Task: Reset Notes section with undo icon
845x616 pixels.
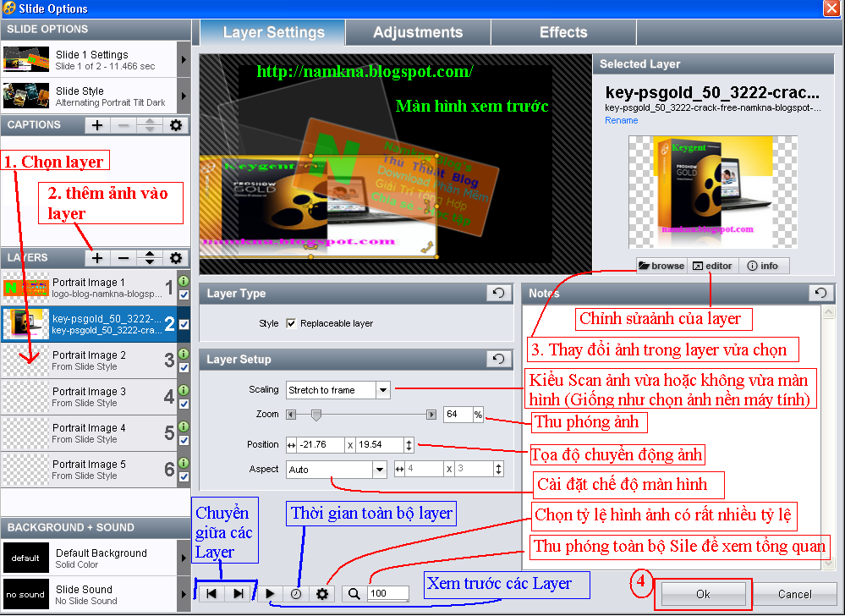Action: [x=820, y=293]
